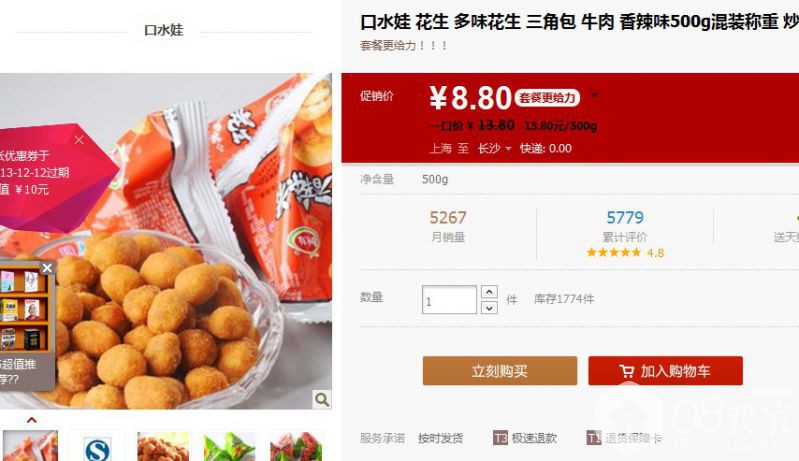Close the bookshelf recommendation widget

(47, 268)
